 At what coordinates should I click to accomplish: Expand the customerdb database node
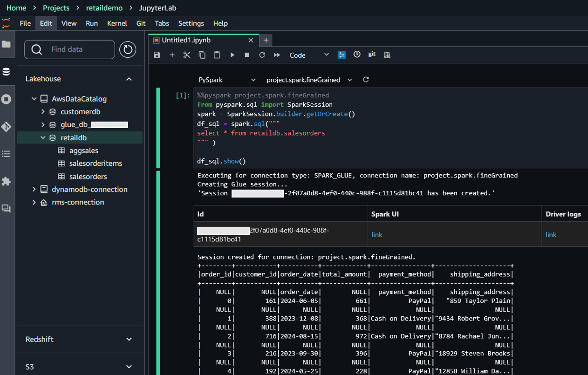click(x=43, y=112)
